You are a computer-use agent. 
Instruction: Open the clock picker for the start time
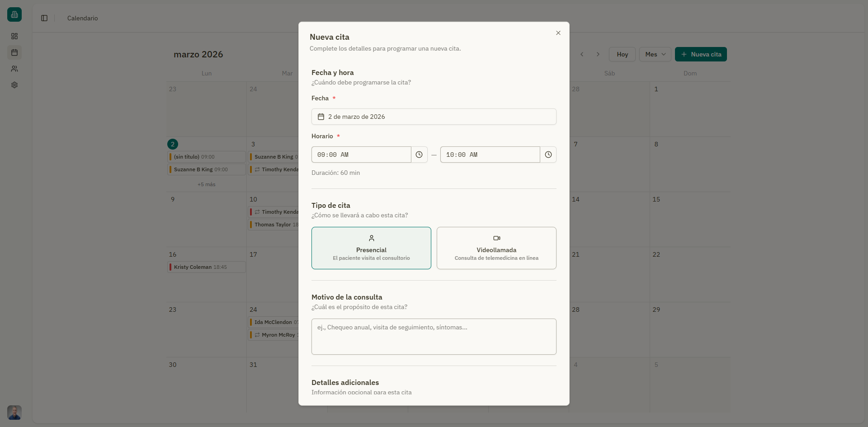pos(419,155)
